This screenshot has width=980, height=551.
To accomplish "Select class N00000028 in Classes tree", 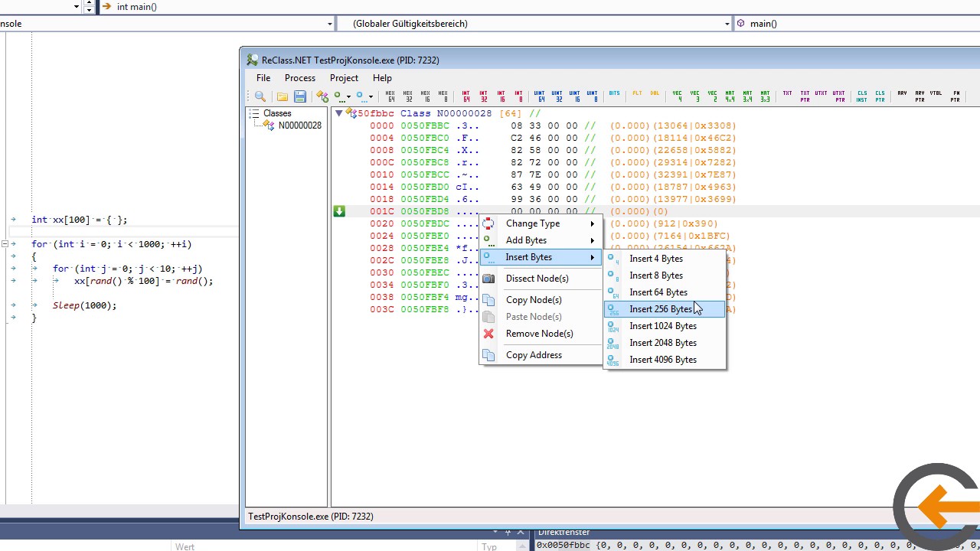I will (300, 126).
